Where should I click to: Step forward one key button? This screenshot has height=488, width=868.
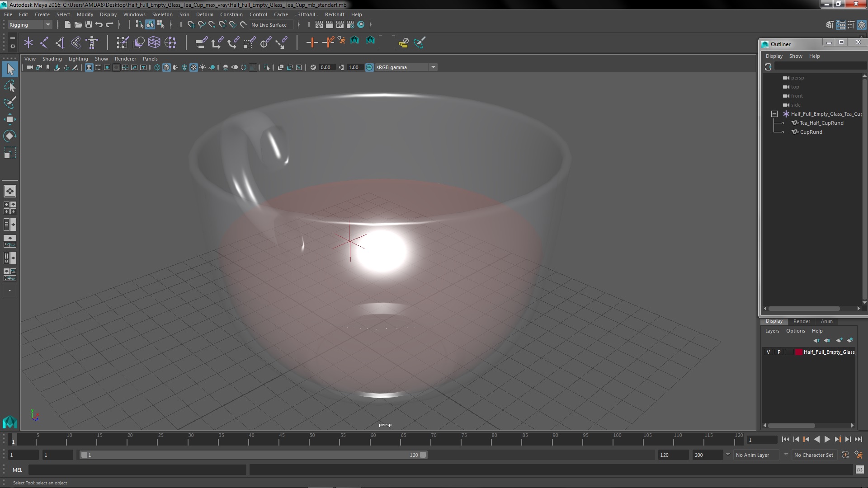[837, 439]
